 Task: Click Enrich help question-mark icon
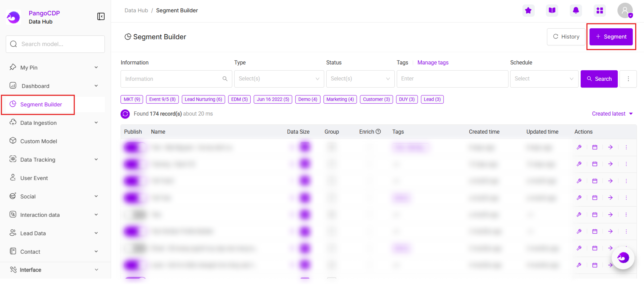click(x=378, y=132)
